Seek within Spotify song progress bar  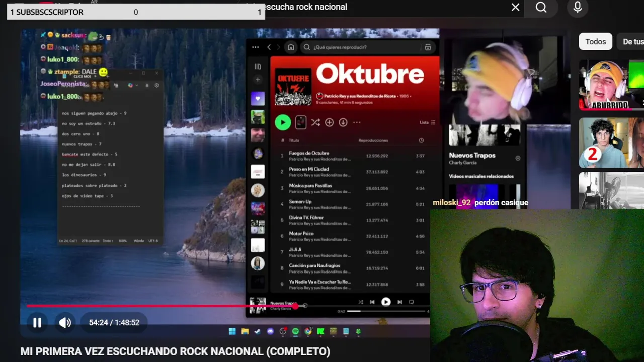[x=386, y=311]
